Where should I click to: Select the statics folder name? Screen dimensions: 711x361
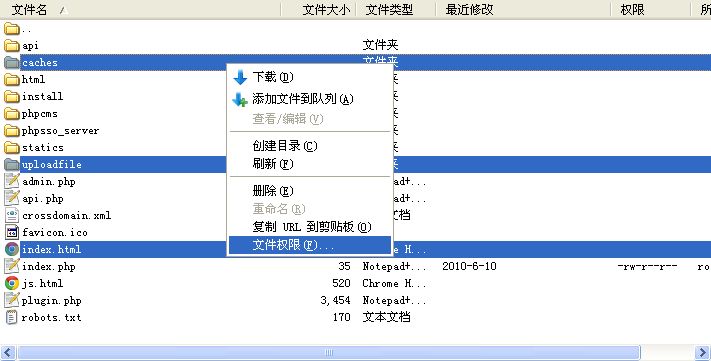(x=43, y=147)
